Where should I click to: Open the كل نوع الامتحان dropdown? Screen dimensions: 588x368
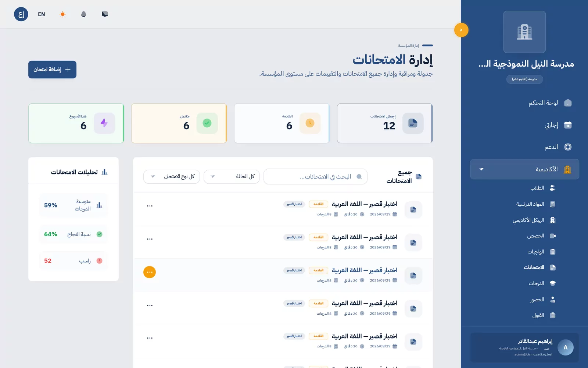[x=172, y=177]
